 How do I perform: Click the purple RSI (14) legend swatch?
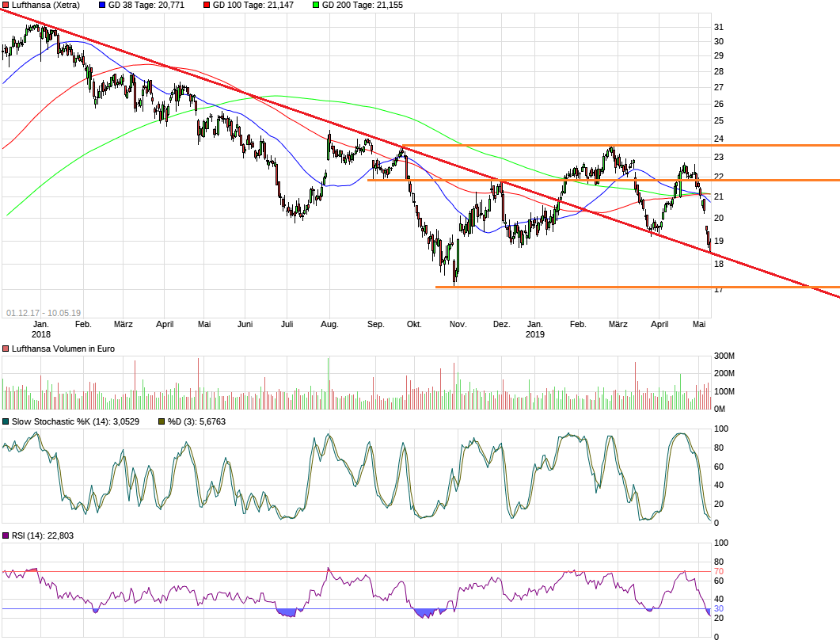[x=6, y=535]
